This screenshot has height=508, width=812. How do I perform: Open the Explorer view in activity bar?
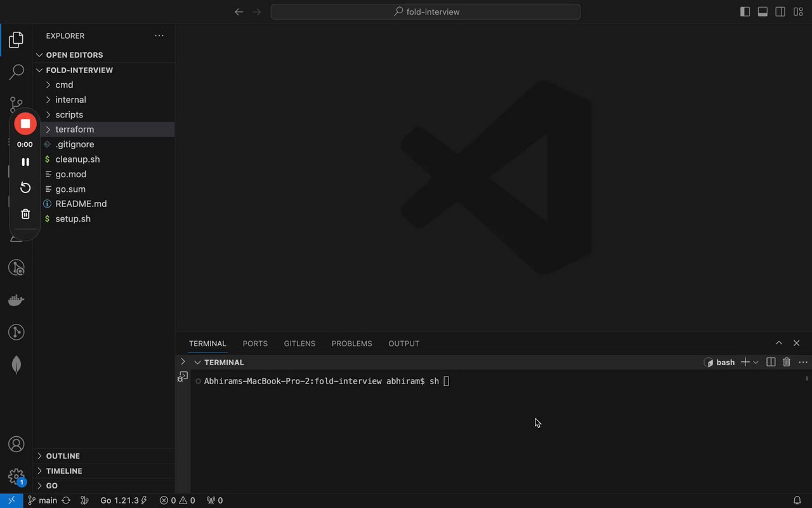(x=16, y=40)
